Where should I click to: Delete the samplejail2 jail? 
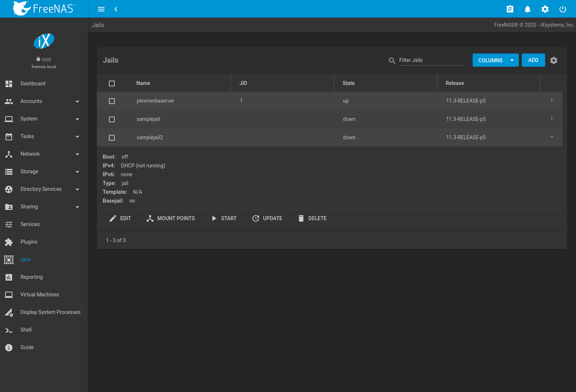312,218
